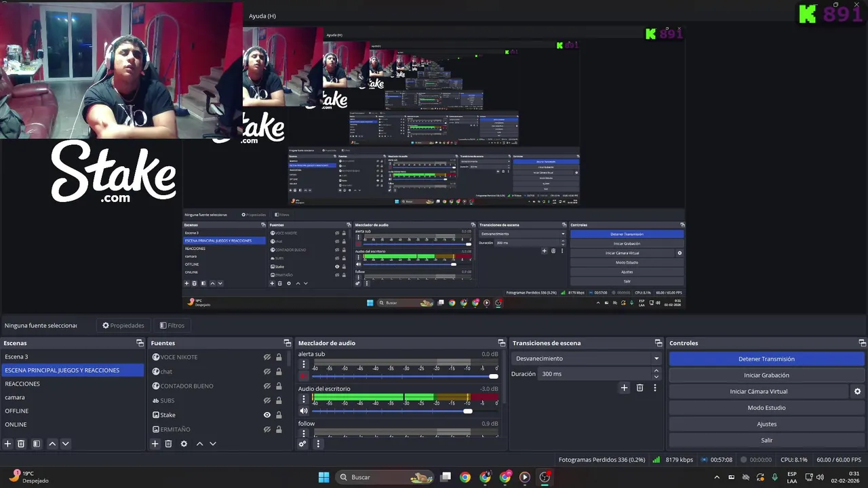The image size is (868, 488).
Task: Show CONTADOR BUENO source visibility
Action: tap(267, 386)
